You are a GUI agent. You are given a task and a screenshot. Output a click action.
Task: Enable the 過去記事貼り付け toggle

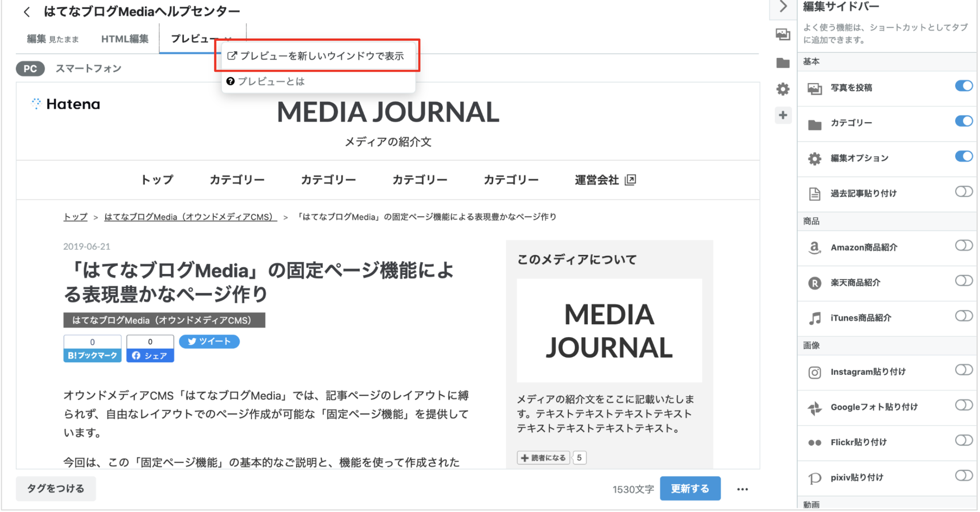[x=963, y=192]
